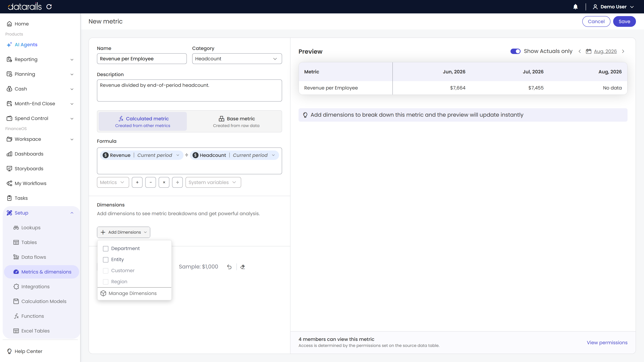The image size is (644, 362).
Task: Click the Help Center lightbulb icon
Action: pos(9,351)
